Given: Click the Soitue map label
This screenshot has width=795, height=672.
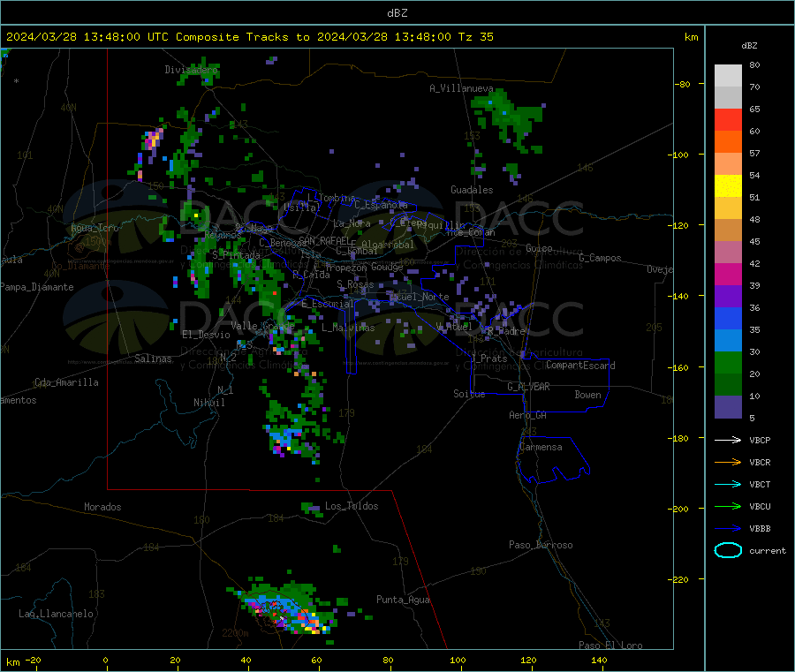Looking at the screenshot, I should [x=469, y=394].
